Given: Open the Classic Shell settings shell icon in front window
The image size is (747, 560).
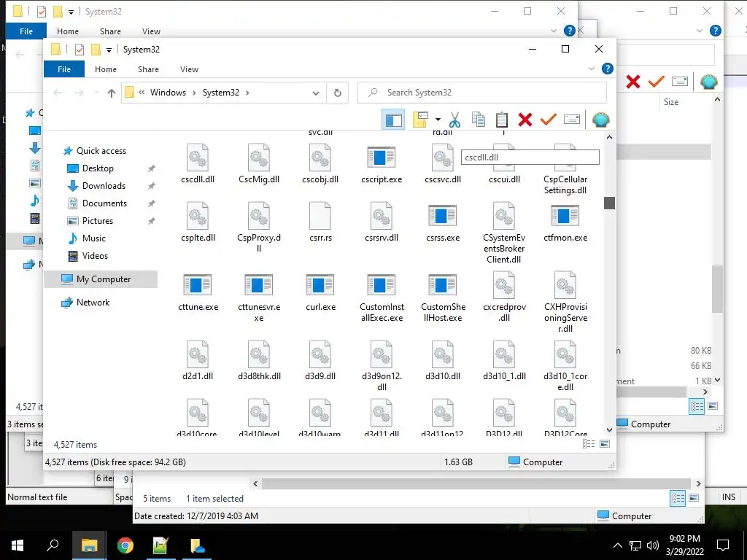Looking at the screenshot, I should coord(601,120).
